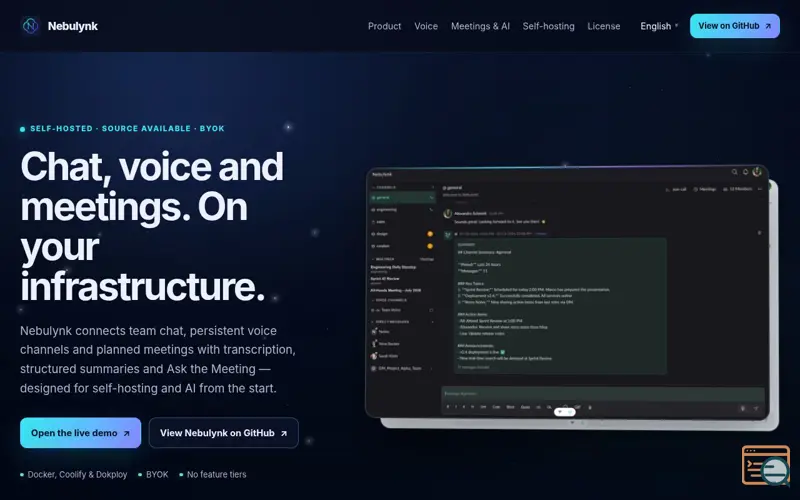Image resolution: width=800 pixels, height=500 pixels.
Task: Open the app screenshot preview image
Action: tap(567, 293)
